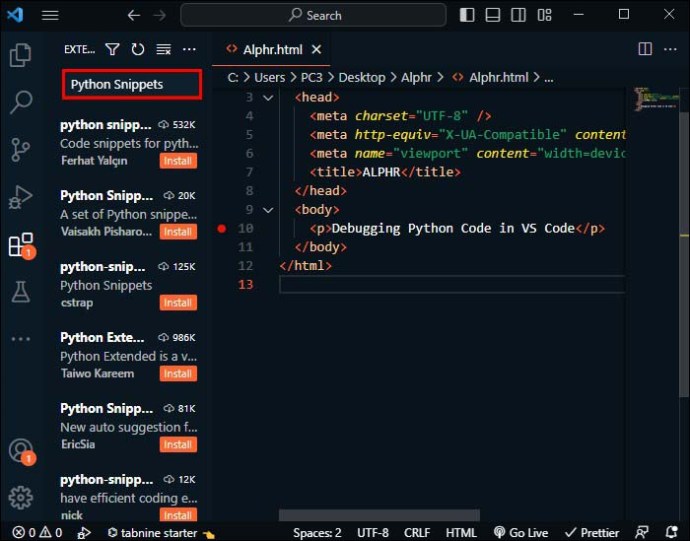The height and width of the screenshot is (541, 690).
Task: Open the Source Control view
Action: 20,150
